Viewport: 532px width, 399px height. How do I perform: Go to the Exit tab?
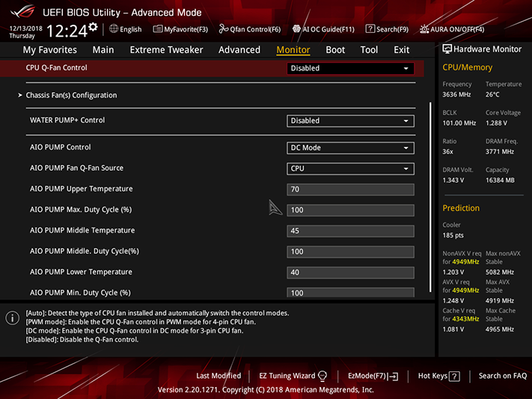(401, 50)
